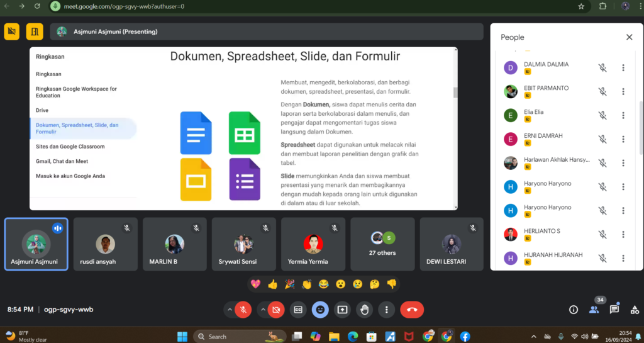The image size is (644, 343).
Task: Select Asjmuni Asjmuni participant tile
Action: [x=36, y=244]
